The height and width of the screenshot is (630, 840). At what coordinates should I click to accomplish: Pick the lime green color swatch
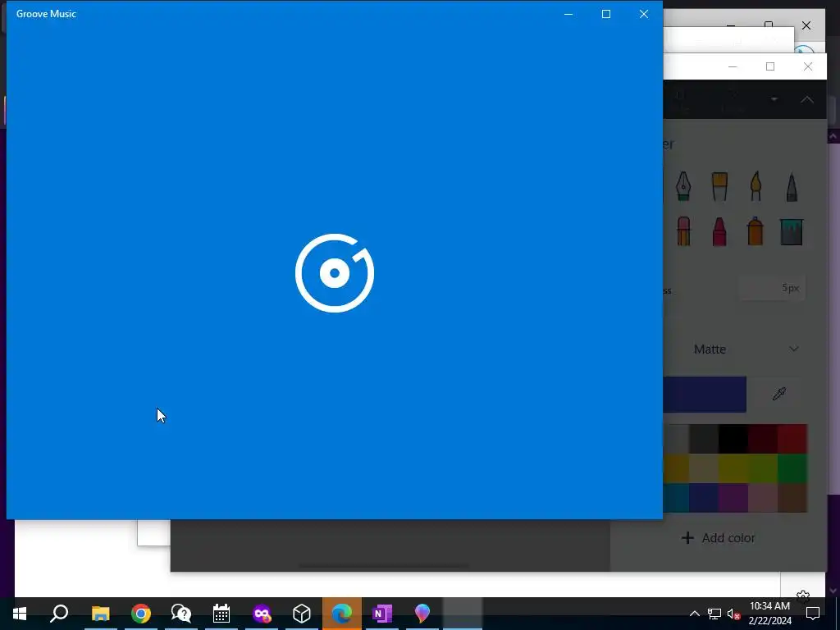click(763, 468)
